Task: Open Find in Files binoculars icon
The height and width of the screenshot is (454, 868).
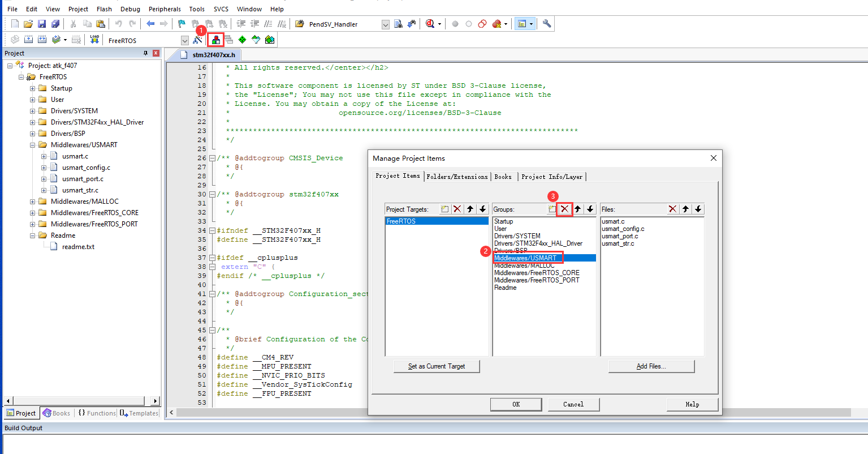Action: (398, 24)
